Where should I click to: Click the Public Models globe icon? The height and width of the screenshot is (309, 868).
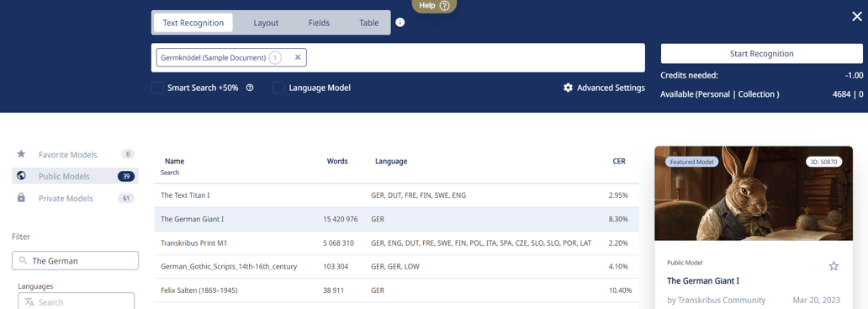pos(21,176)
